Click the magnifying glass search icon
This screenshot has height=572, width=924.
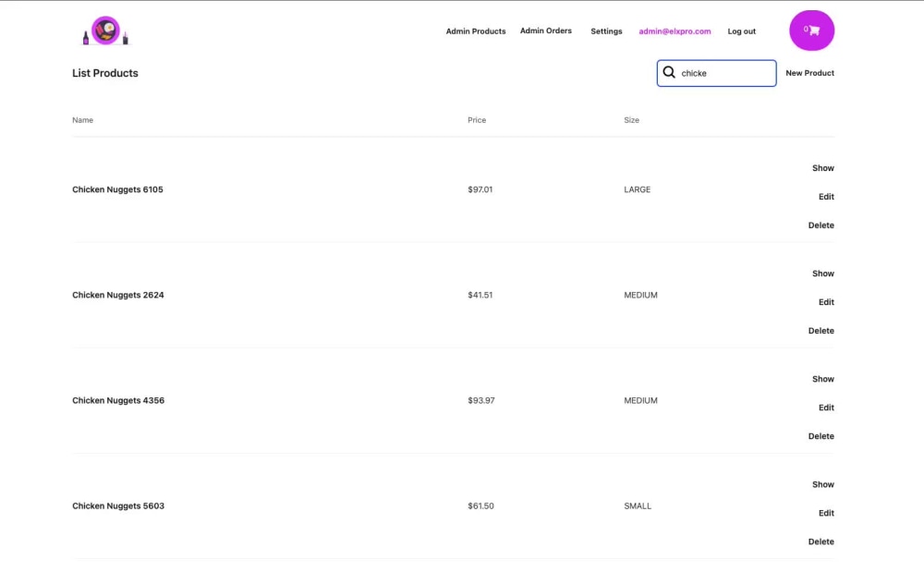tap(669, 72)
